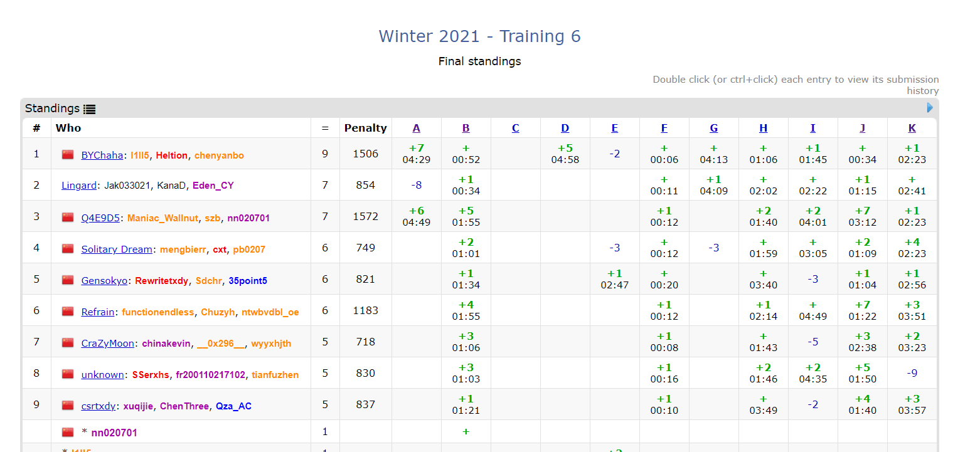Open problem F from the table header

click(x=664, y=128)
